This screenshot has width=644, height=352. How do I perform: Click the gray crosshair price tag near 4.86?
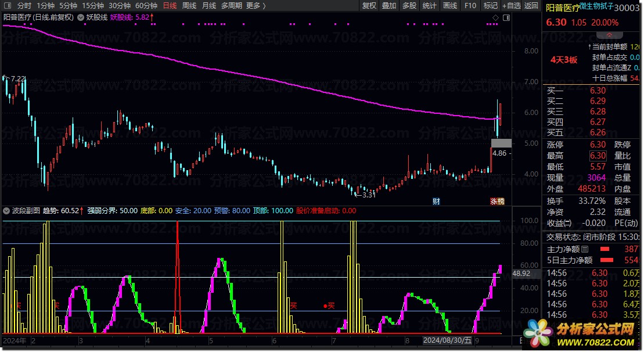tap(502, 143)
